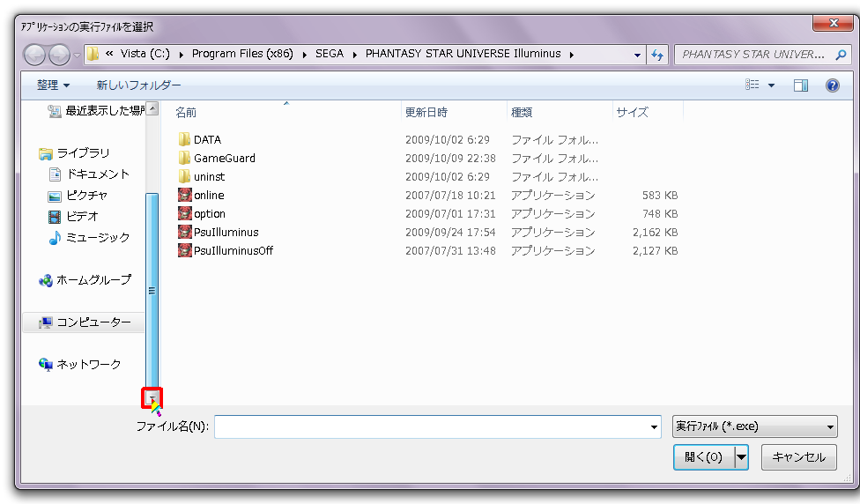
Task: Click the uninst file name
Action: [x=209, y=177]
